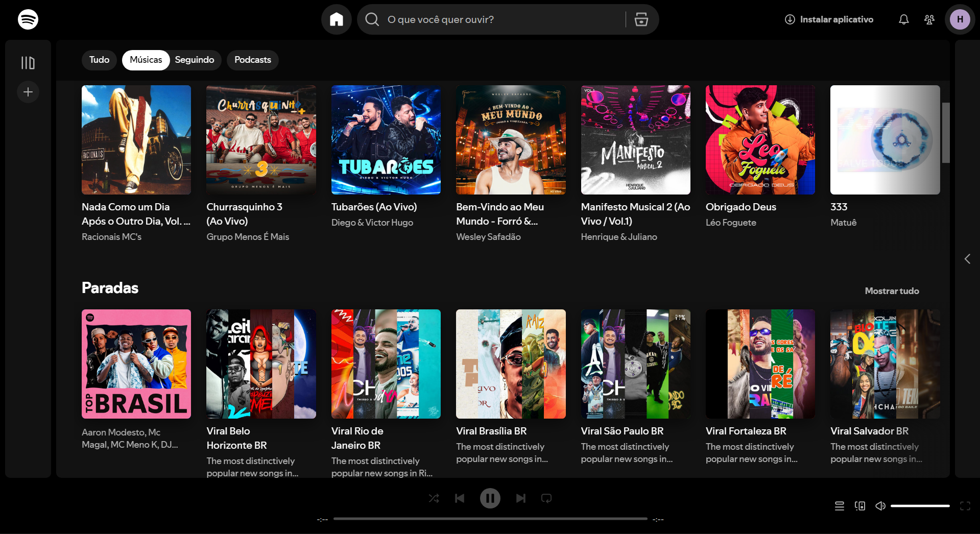The width and height of the screenshot is (980, 534).
Task: Create playlist with plus icon
Action: click(28, 92)
